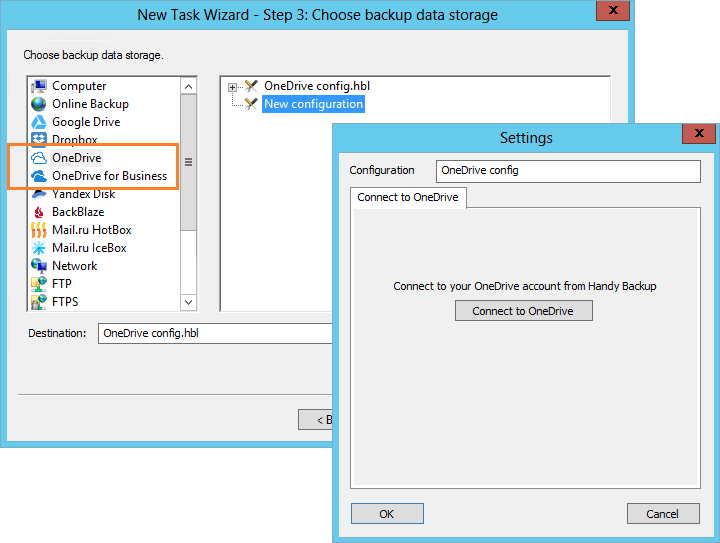The width and height of the screenshot is (720, 543).
Task: Select the 'Computer' list label
Action: (x=79, y=86)
